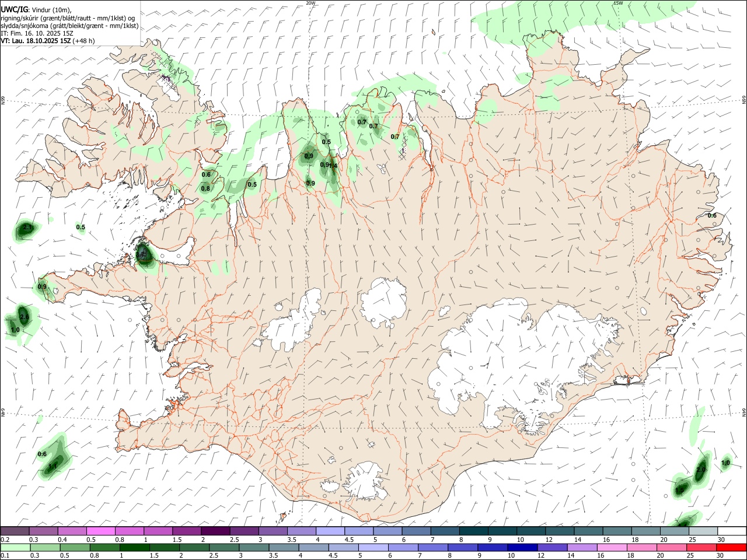Click the "0.1" label on the legend scale
747x560 pixels.
pos(5,556)
